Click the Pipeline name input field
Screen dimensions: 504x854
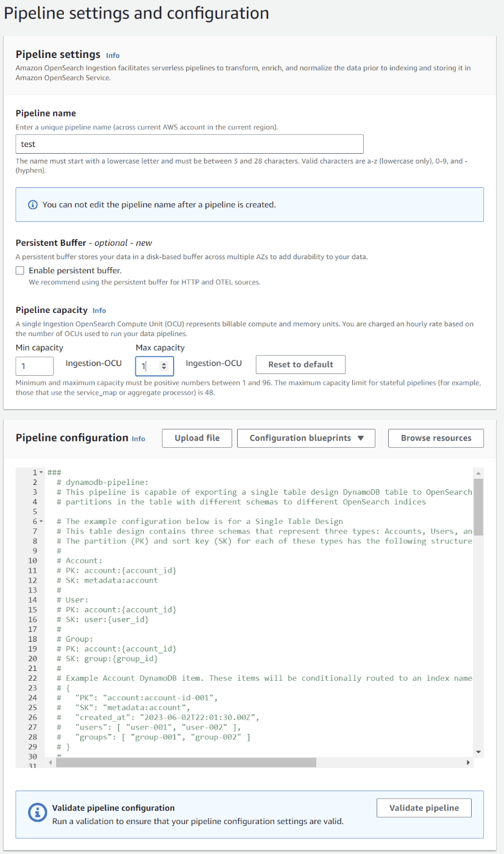point(190,144)
